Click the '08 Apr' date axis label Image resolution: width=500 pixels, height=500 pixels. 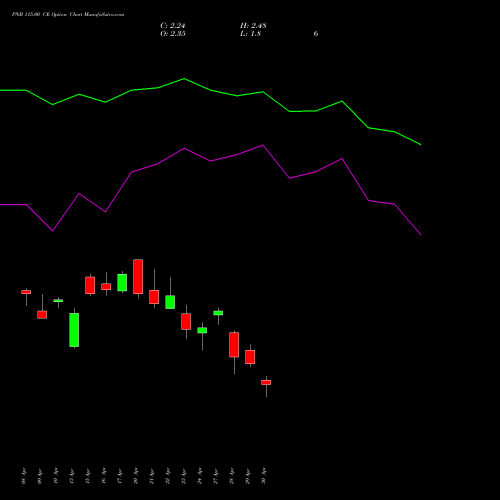(24, 476)
